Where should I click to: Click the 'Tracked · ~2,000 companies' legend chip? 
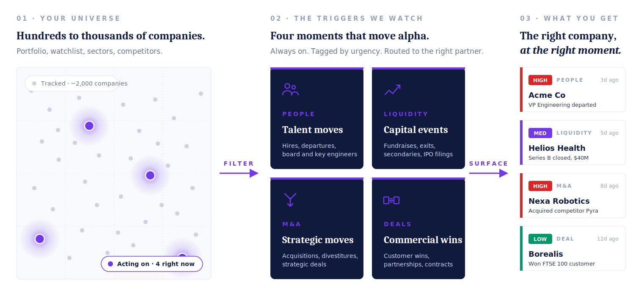pyautogui.click(x=80, y=83)
